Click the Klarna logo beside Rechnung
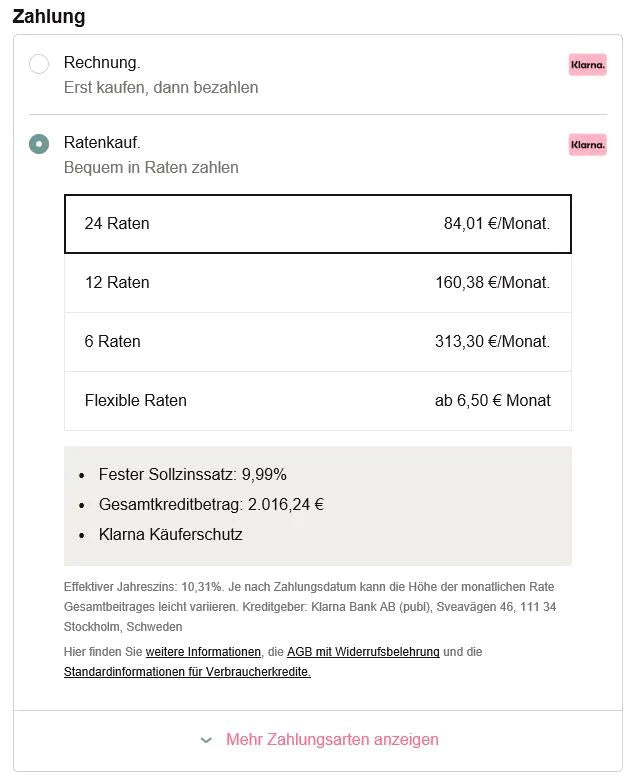 coord(587,65)
